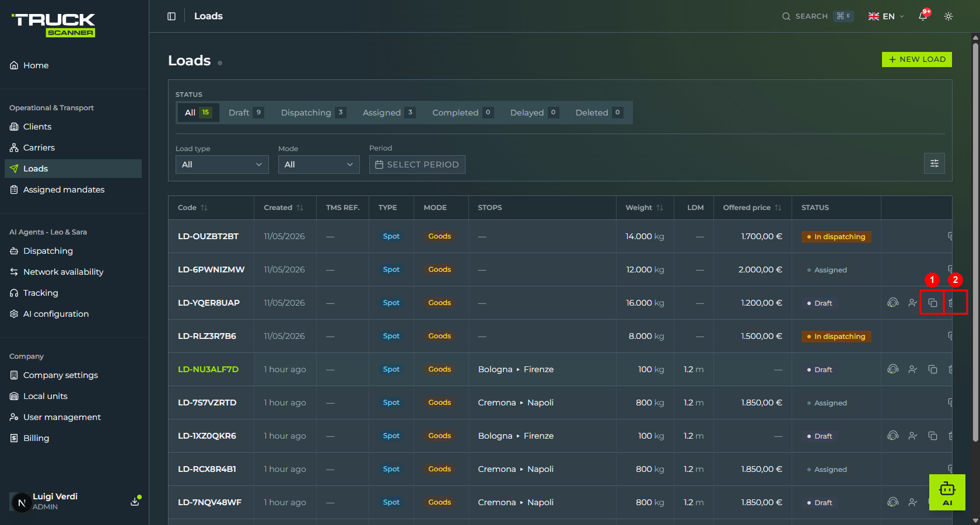This screenshot has width=980, height=525.
Task: Click the page vertical scrollbar
Action: 975,242
